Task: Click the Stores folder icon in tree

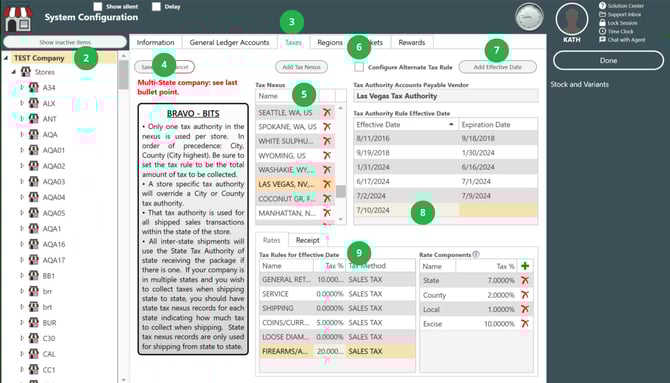Action: tap(26, 72)
